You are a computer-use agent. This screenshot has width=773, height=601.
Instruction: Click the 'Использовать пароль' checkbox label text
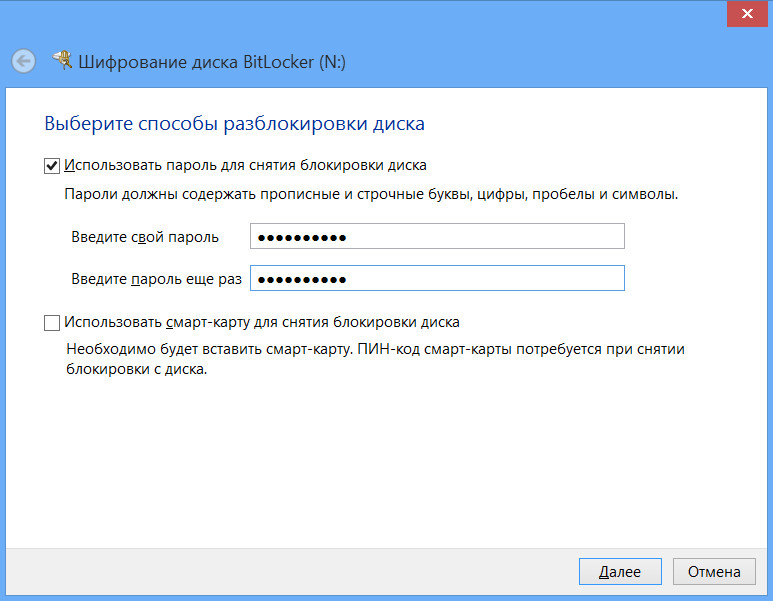coord(245,165)
